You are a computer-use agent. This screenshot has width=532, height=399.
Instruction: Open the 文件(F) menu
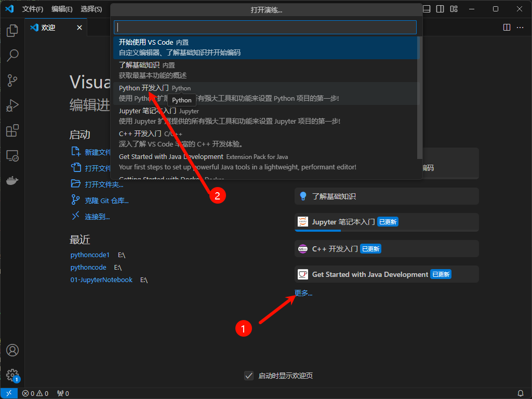point(33,9)
